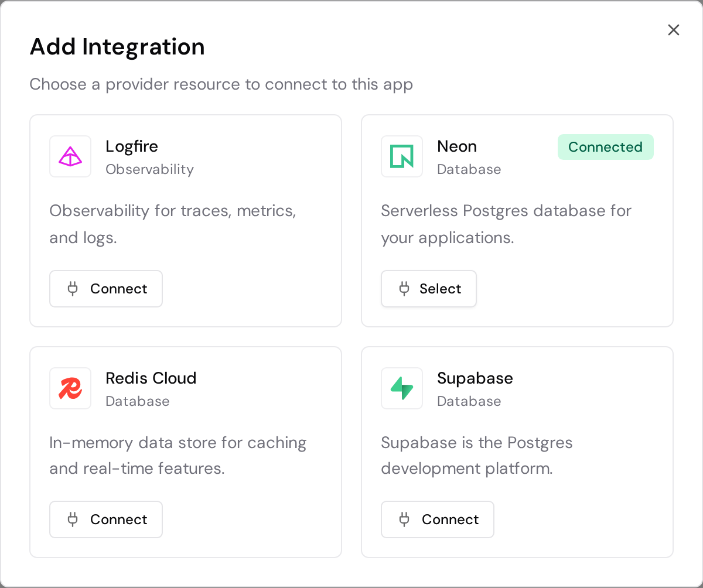Click Select on the Neon card
The height and width of the screenshot is (588, 703).
pos(429,289)
